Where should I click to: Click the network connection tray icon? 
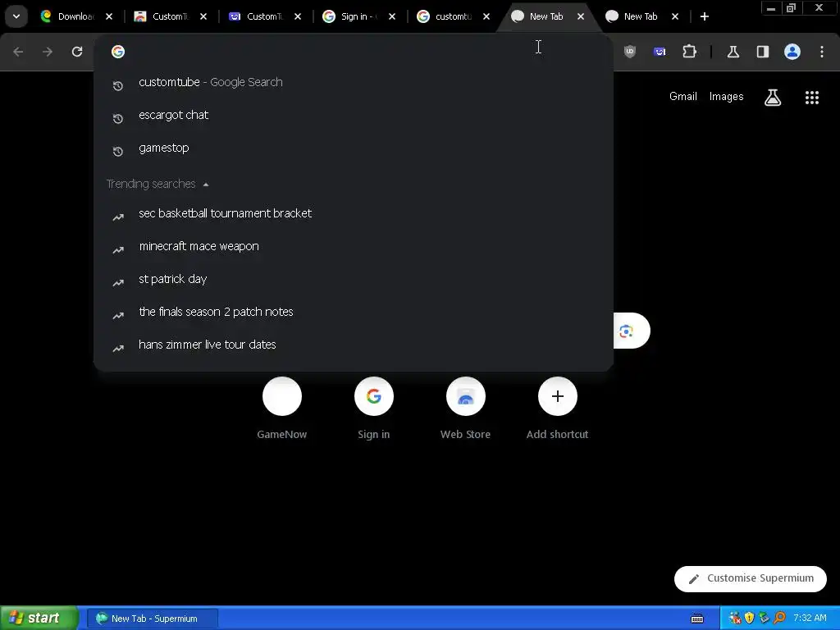pos(765,619)
